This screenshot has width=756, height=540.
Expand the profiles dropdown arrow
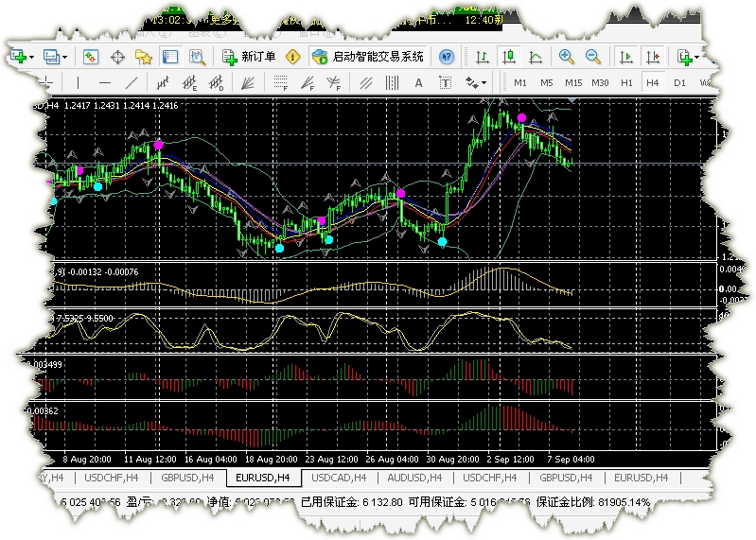pyautogui.click(x=65, y=58)
